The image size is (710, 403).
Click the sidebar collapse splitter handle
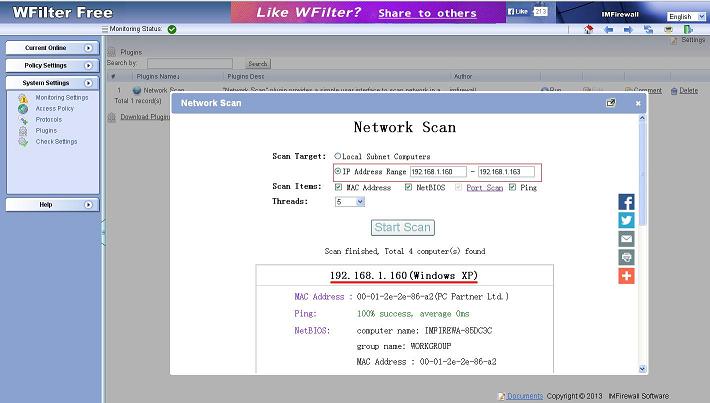point(103,232)
